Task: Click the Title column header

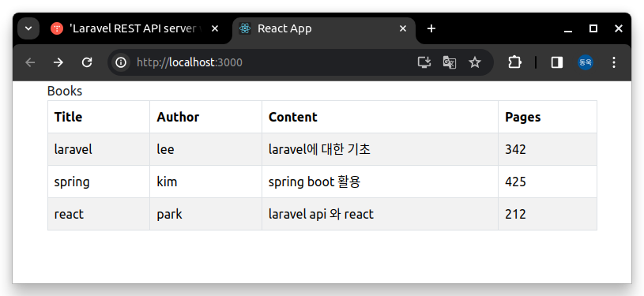Action: (x=99, y=117)
